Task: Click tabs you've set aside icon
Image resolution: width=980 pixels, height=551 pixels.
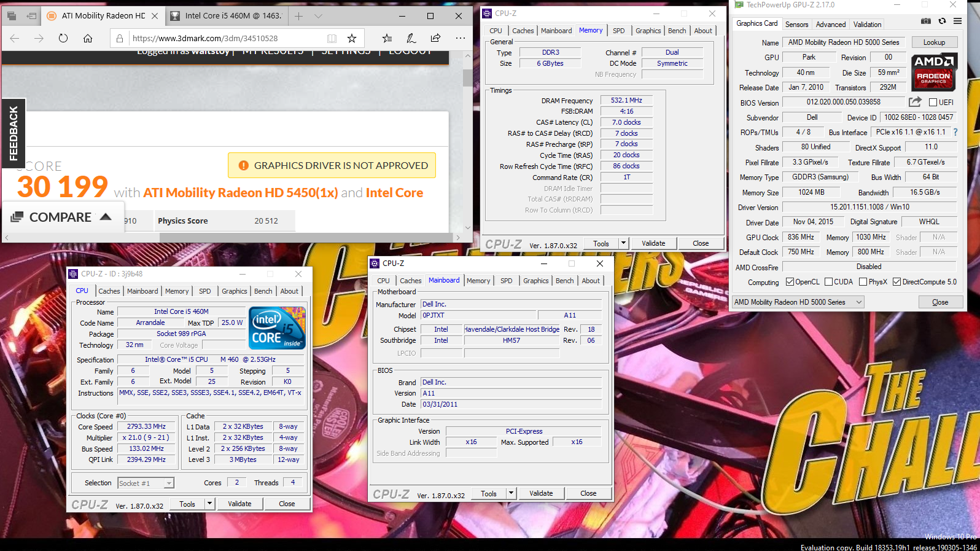Action: point(12,16)
